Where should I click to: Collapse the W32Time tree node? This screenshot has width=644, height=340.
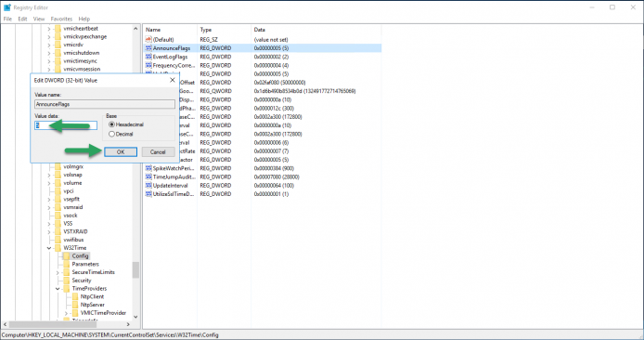(49, 248)
